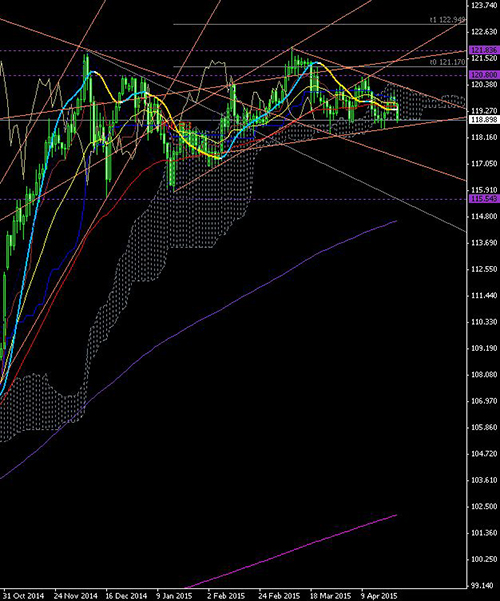
Task: Click the 121.836 purple price label
Action: pyautogui.click(x=484, y=50)
